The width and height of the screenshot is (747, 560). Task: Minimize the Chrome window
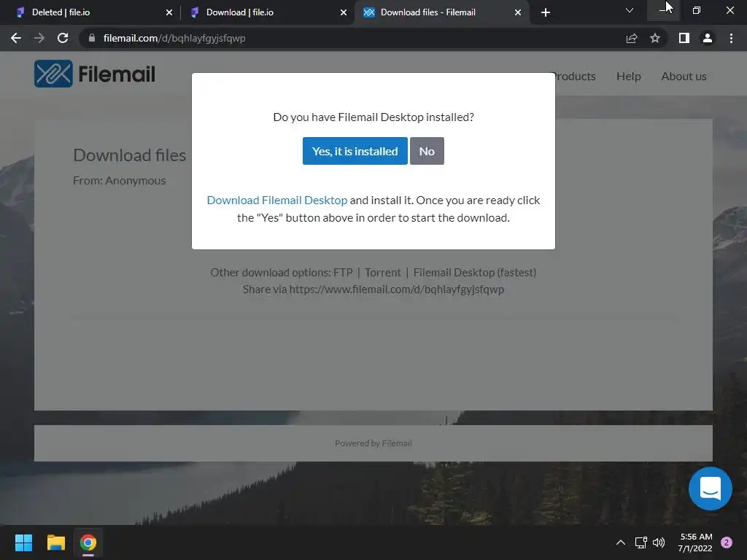663,10
